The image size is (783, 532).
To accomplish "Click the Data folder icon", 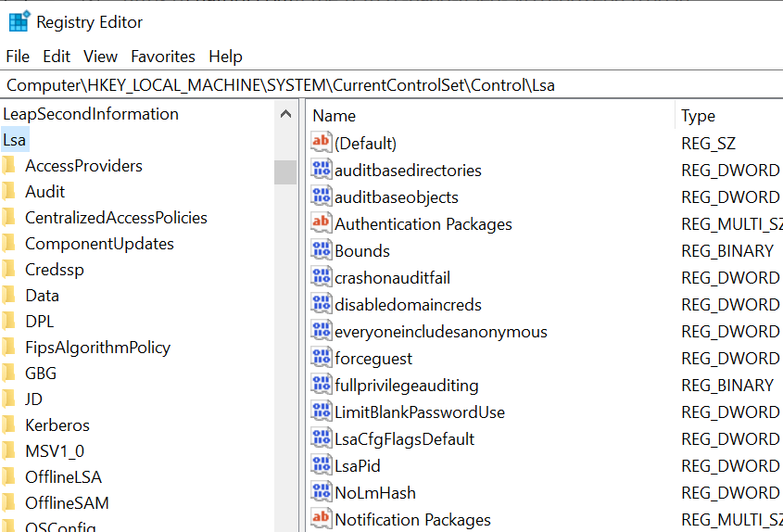I will pos(8,296).
